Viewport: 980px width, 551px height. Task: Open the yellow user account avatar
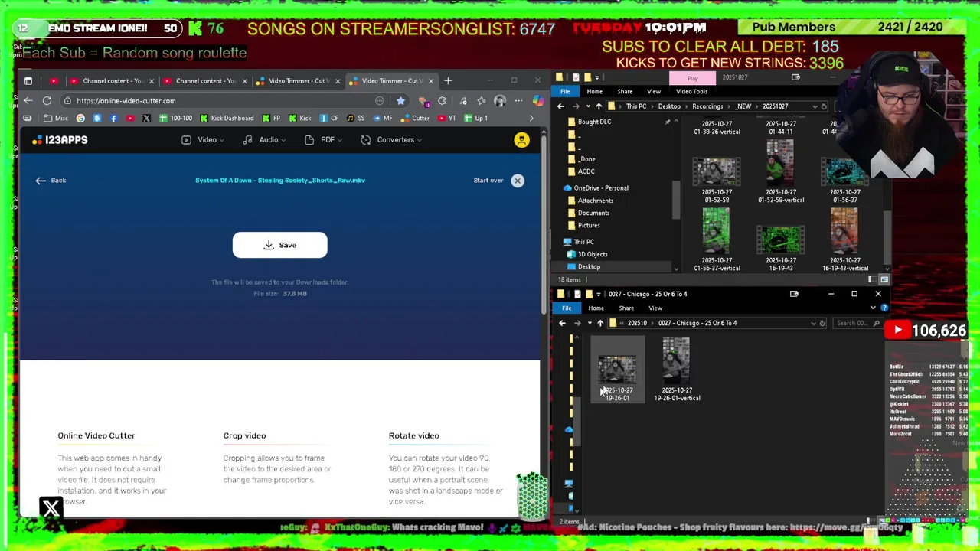point(521,140)
